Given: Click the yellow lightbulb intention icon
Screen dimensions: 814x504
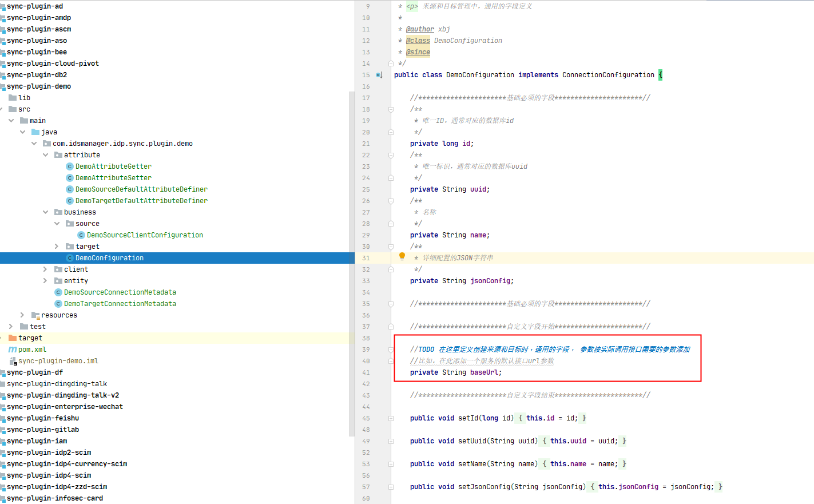Looking at the screenshot, I should [402, 256].
